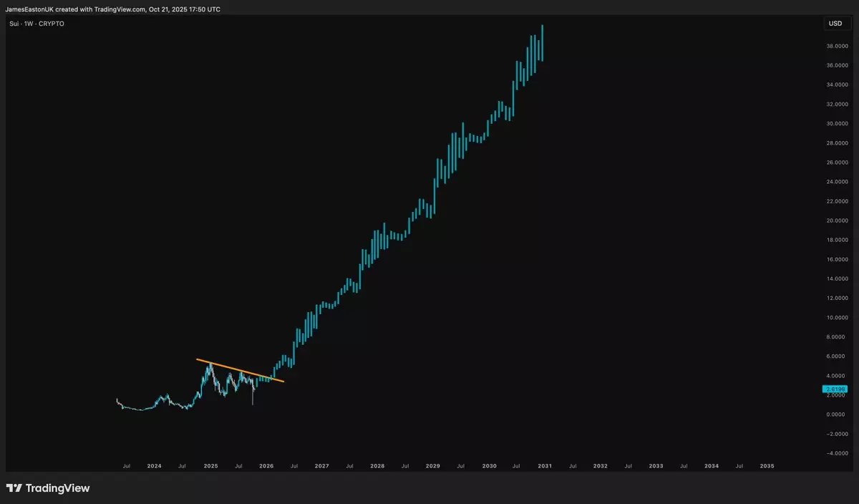Screen dimensions: 859x504
Task: Click the 2025 label on time axis
Action: tap(210, 466)
